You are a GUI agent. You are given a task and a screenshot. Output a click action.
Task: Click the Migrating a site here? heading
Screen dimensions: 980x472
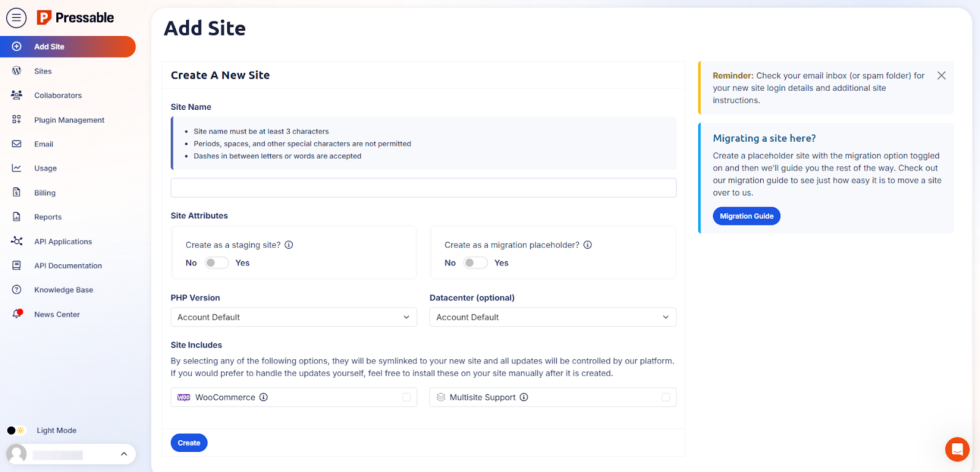click(x=764, y=138)
